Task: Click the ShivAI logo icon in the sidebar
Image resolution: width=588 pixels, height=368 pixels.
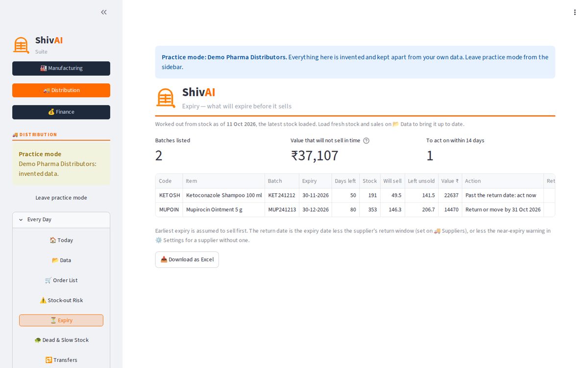Action: coord(21,45)
